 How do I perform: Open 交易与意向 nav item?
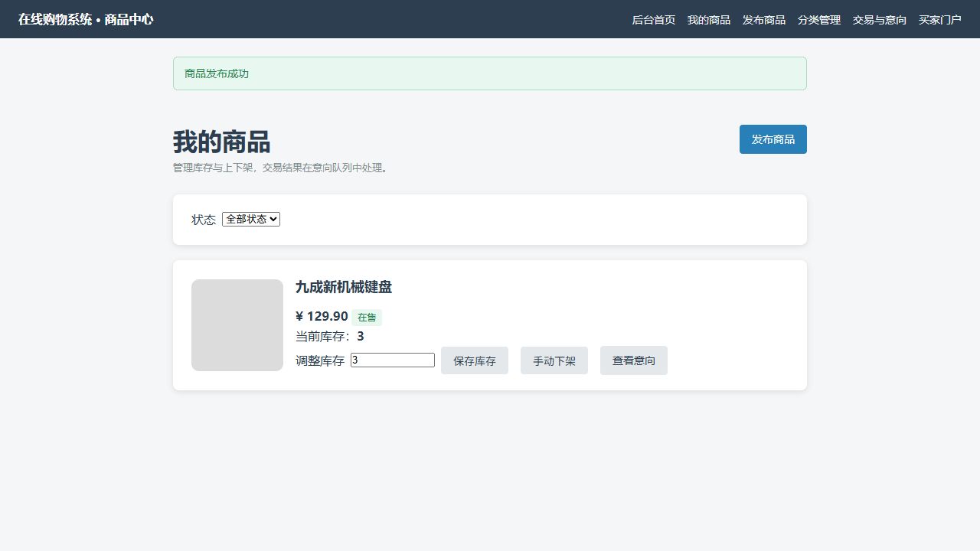click(x=879, y=20)
